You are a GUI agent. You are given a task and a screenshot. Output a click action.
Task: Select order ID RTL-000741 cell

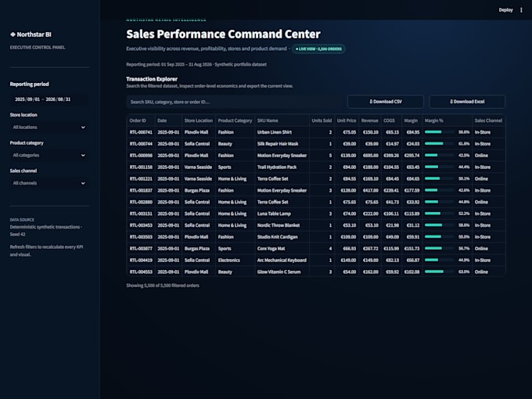click(x=141, y=132)
